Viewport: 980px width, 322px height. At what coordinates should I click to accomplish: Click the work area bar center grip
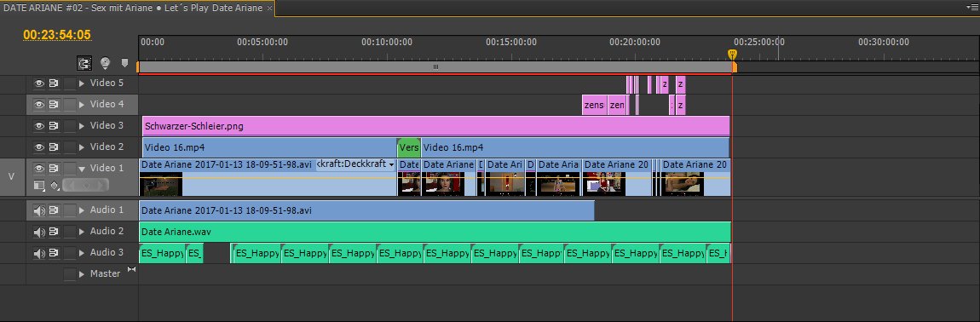pyautogui.click(x=435, y=67)
